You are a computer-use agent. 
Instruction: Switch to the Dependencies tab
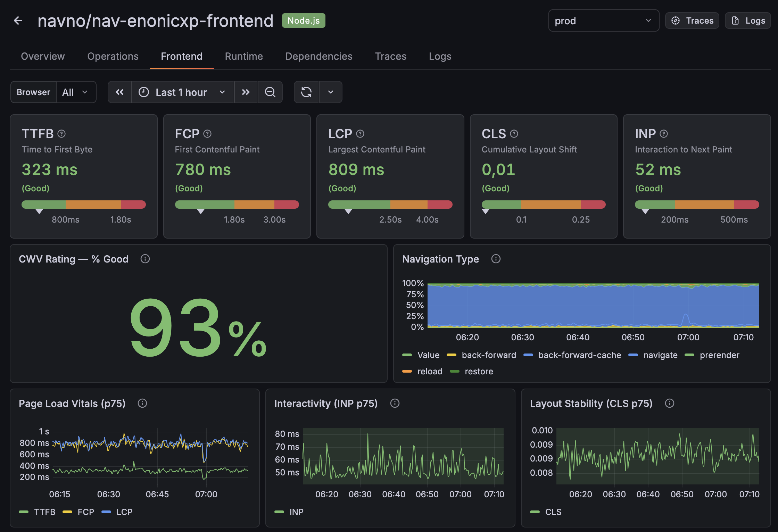click(318, 56)
